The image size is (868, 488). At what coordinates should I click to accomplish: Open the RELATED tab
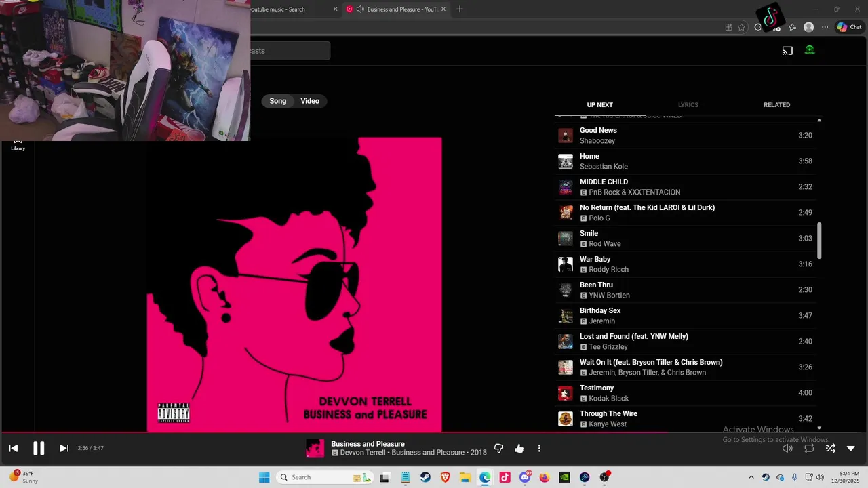[x=776, y=105]
